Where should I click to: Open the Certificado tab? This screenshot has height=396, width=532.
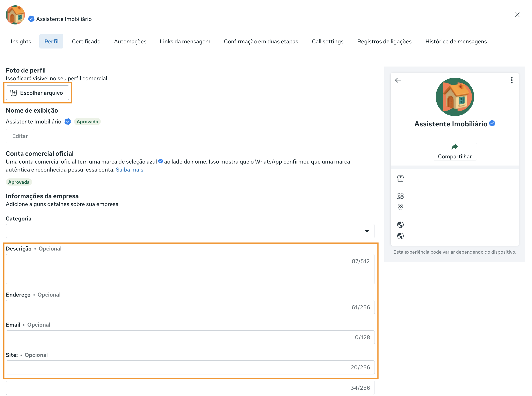[x=86, y=41]
